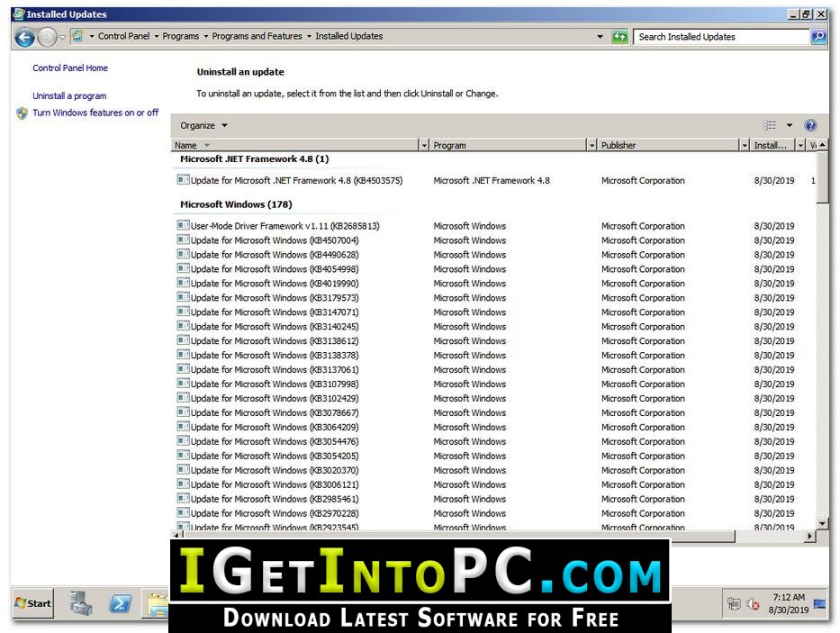Image resolution: width=840 pixels, height=633 pixels.
Task: Sort by the Publisher column header
Action: [x=669, y=145]
